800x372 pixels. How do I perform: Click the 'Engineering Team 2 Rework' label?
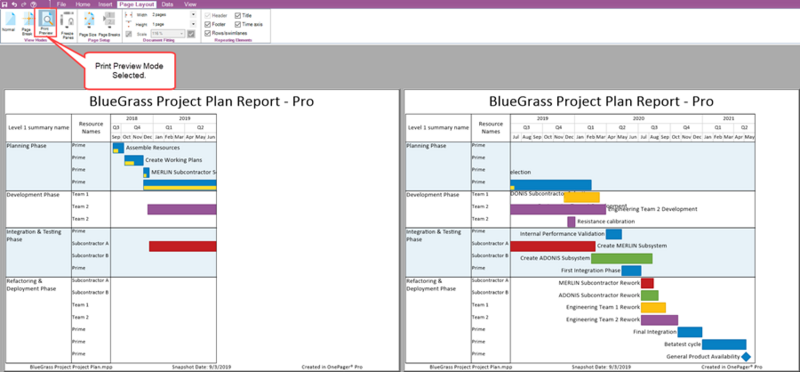click(x=603, y=319)
